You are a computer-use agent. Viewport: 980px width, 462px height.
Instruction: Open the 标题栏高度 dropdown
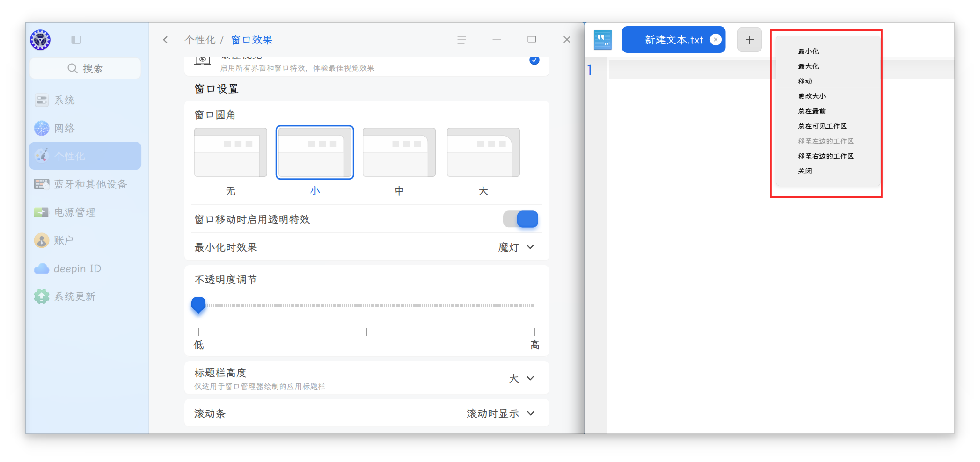click(521, 378)
